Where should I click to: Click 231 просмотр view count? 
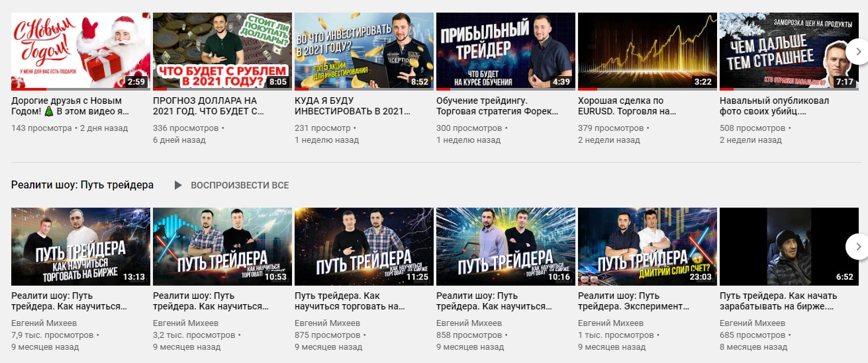(x=322, y=128)
